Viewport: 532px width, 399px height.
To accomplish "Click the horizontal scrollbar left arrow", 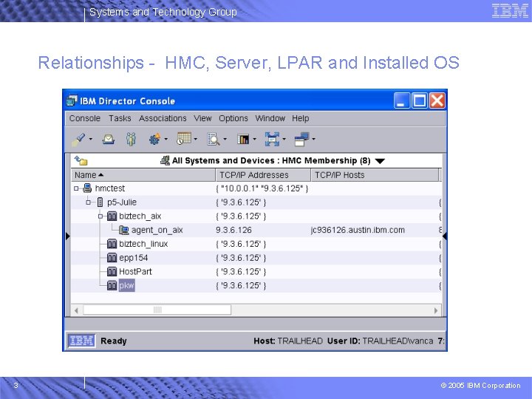I will (x=76, y=310).
